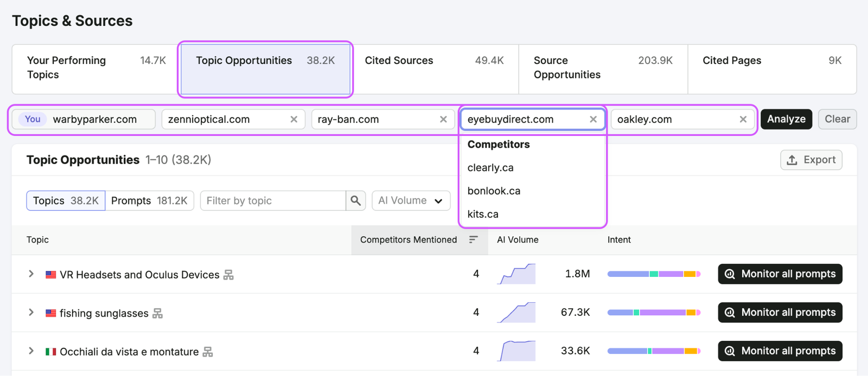Click cluster icon next to Occhiali da vista
The height and width of the screenshot is (376, 868).
click(207, 352)
